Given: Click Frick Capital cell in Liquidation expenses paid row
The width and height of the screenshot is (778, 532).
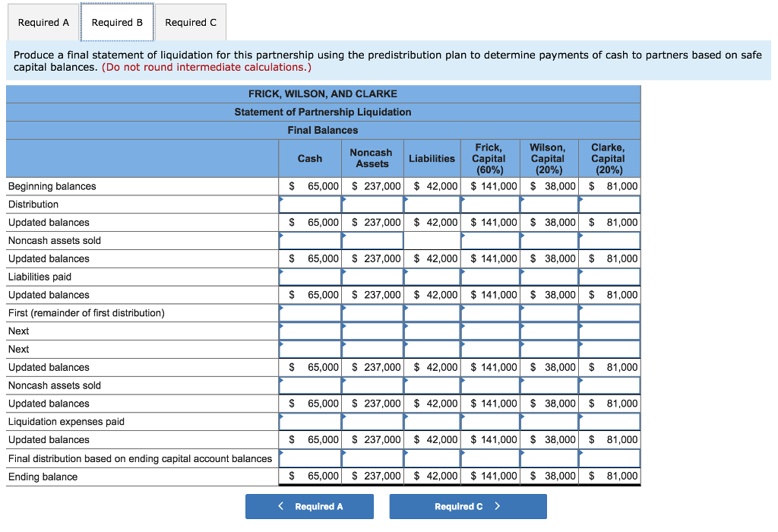Looking at the screenshot, I should pyautogui.click(x=490, y=422).
